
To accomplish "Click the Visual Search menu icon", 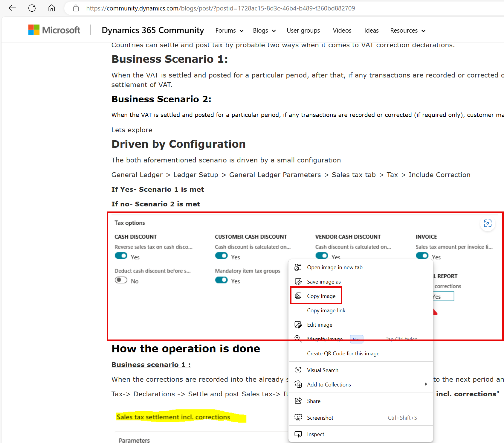I will pyautogui.click(x=298, y=370).
